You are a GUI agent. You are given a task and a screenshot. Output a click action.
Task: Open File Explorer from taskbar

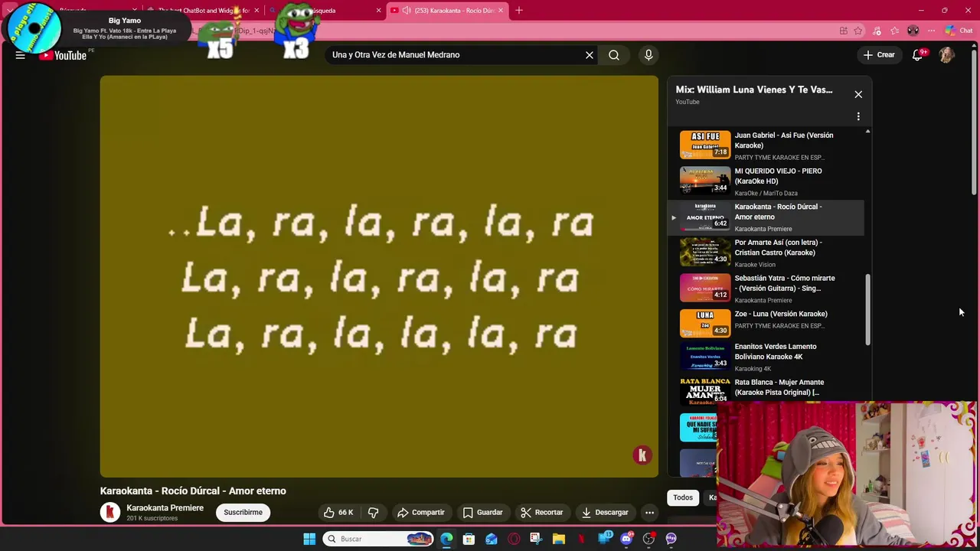559,539
